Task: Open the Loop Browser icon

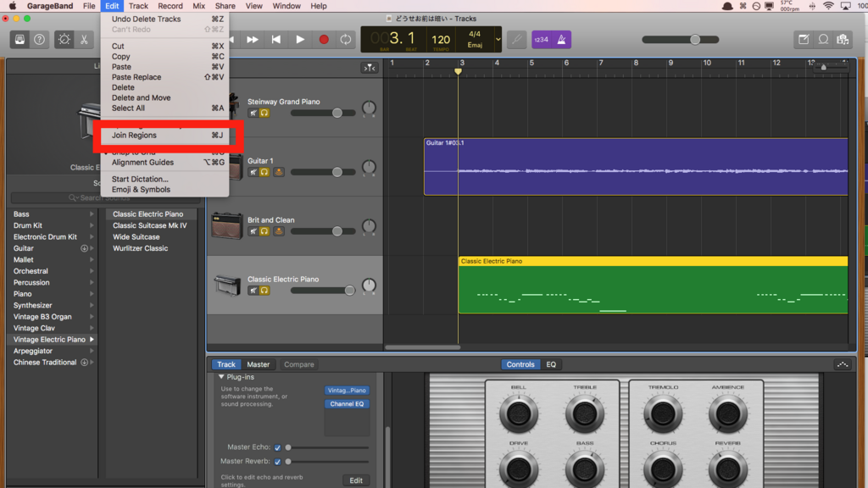Action: click(x=823, y=39)
